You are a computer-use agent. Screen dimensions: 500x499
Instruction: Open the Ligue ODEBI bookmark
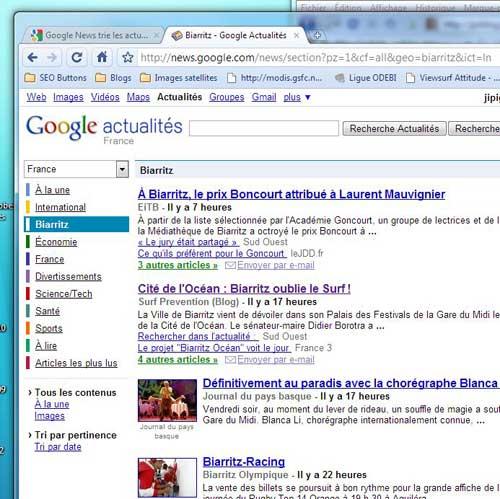point(366,78)
